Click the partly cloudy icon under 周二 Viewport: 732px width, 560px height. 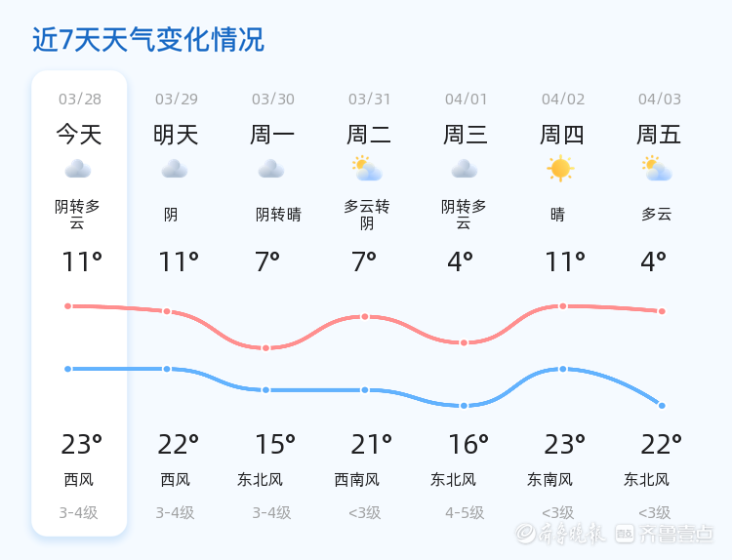click(x=367, y=169)
